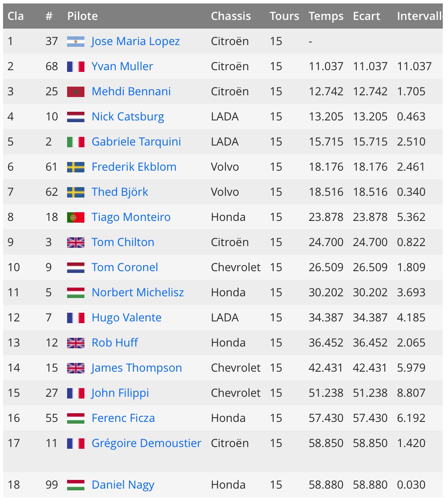Open the Grégoire Demoustier driver link

coord(146,443)
